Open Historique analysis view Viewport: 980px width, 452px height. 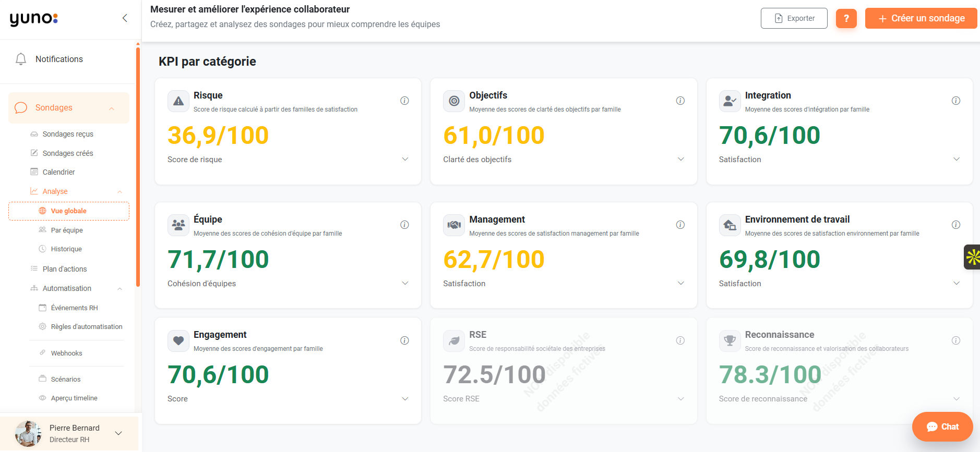66,249
